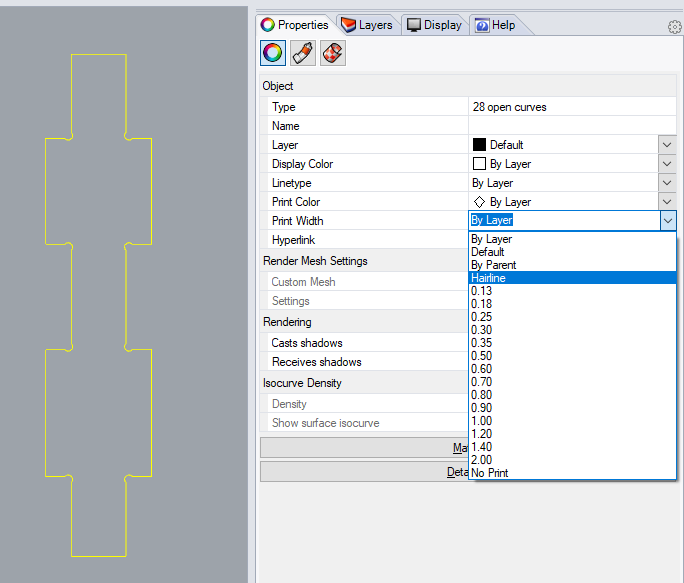Open the Help tab
This screenshot has height=583, width=684.
point(495,25)
